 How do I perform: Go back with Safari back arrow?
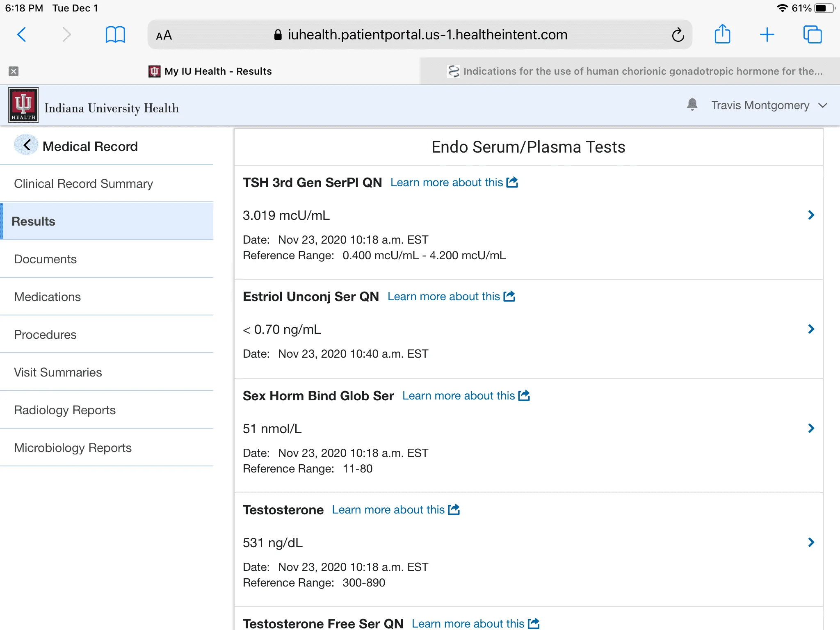22,34
